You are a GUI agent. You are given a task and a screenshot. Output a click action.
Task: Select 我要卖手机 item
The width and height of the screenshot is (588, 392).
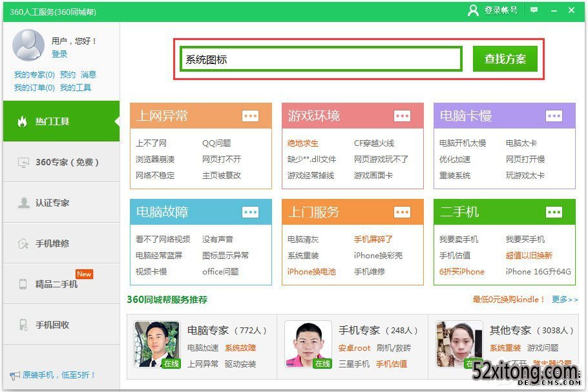(x=459, y=240)
